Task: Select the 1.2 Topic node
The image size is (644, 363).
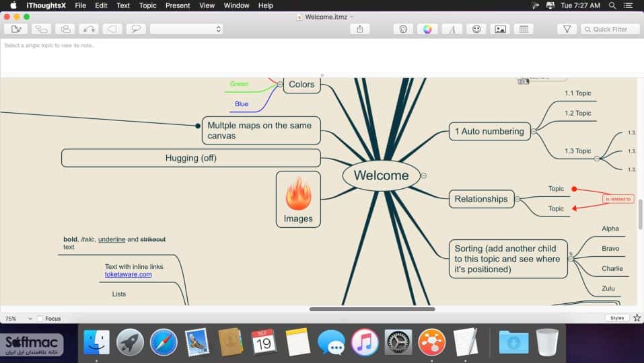Action: [578, 113]
